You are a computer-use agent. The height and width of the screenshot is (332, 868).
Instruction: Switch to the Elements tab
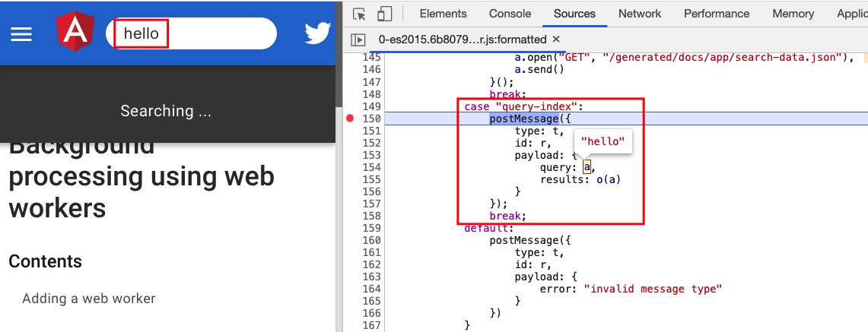point(443,14)
